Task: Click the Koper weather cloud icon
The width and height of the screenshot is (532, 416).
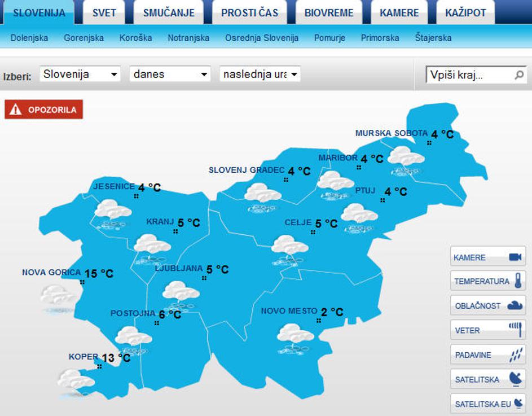Action: pos(76,381)
